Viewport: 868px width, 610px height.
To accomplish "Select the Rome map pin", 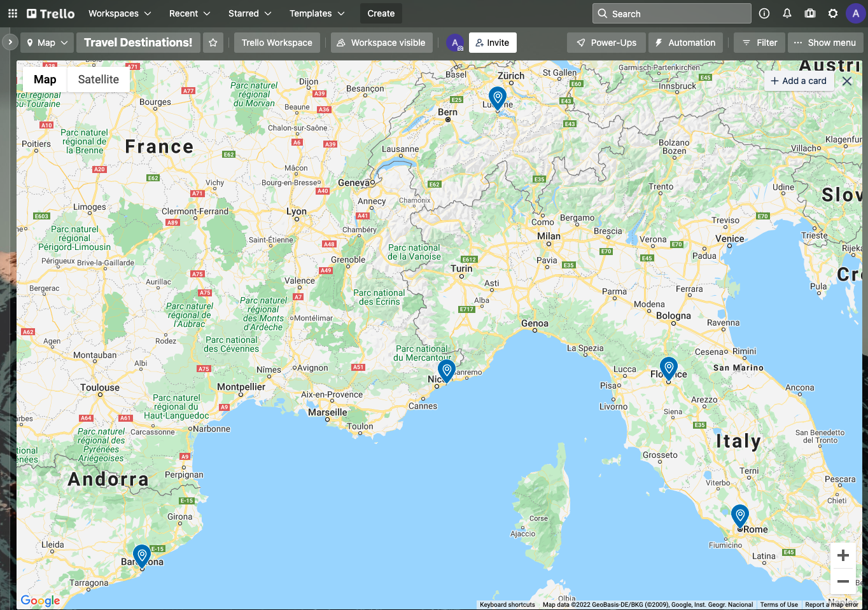I will pos(740,516).
